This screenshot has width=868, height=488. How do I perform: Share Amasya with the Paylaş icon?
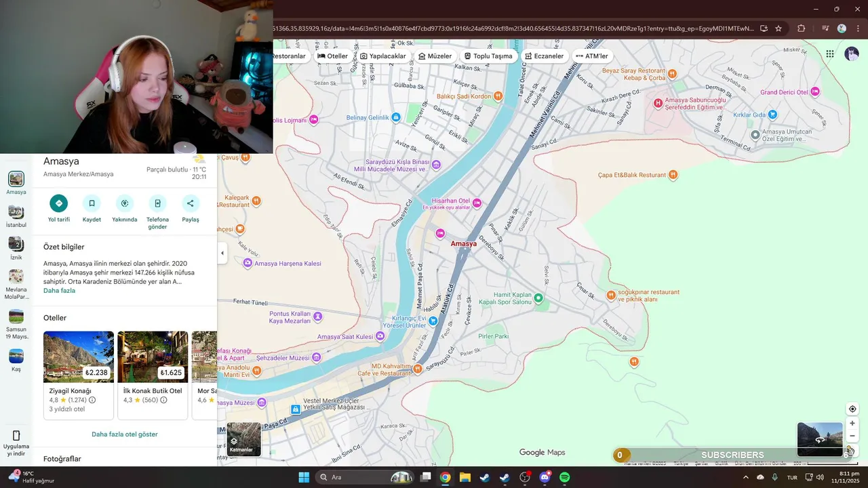pyautogui.click(x=191, y=203)
